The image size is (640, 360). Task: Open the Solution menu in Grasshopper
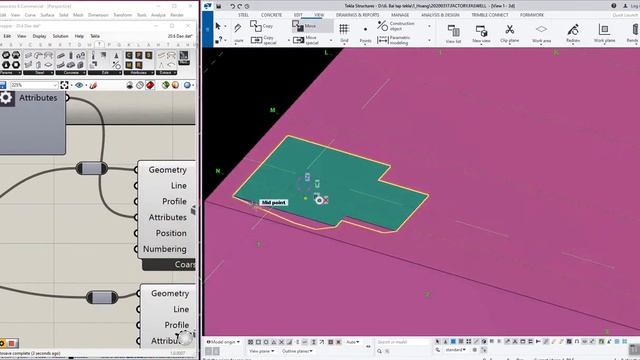60,36
